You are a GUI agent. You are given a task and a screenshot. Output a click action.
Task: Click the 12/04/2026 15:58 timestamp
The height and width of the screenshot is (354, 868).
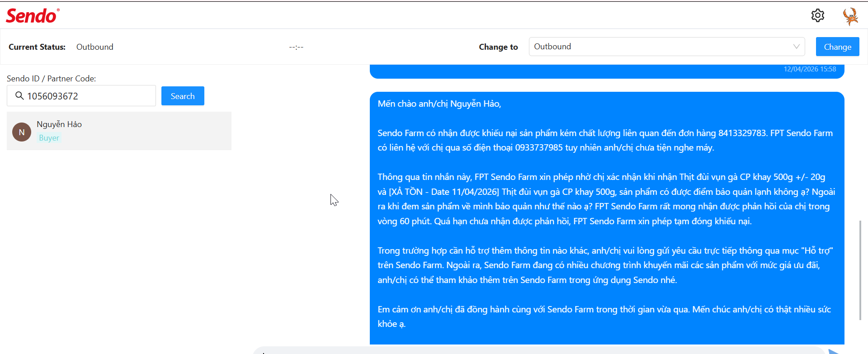[810, 69]
